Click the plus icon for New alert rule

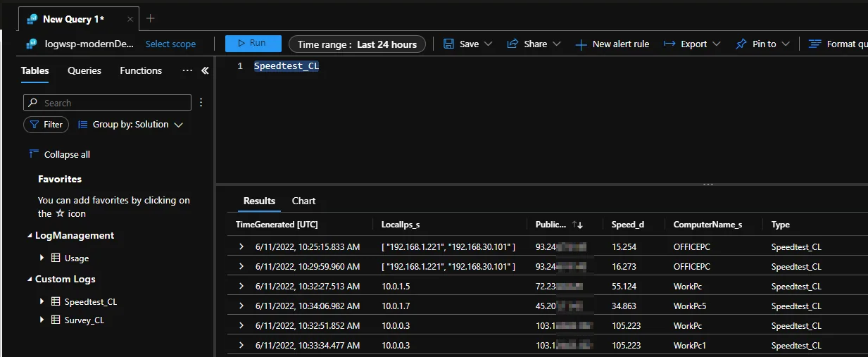pos(581,44)
